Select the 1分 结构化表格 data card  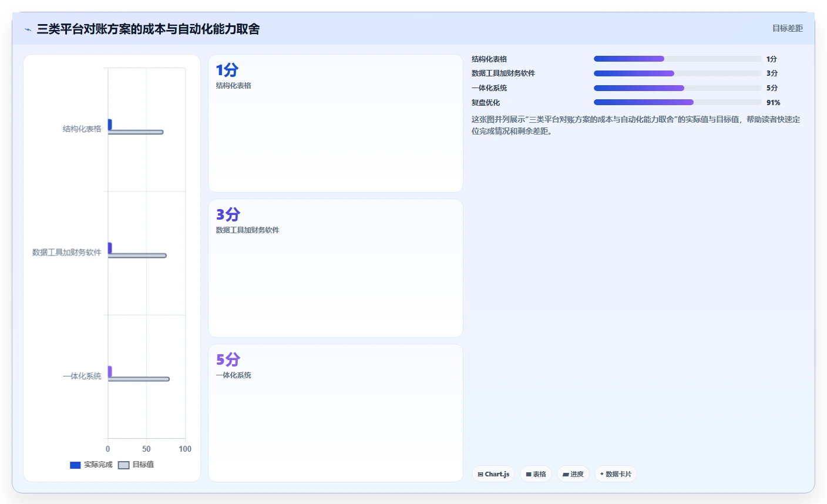[335, 123]
